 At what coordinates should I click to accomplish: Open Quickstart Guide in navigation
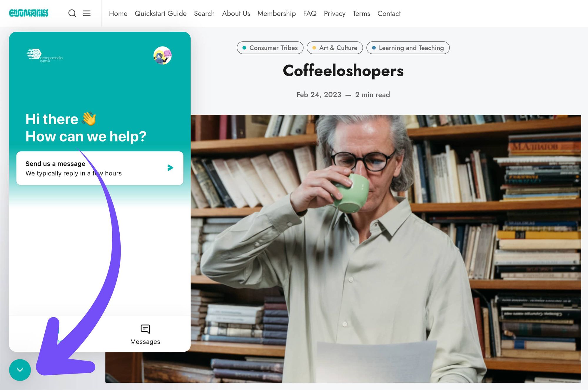pos(161,14)
